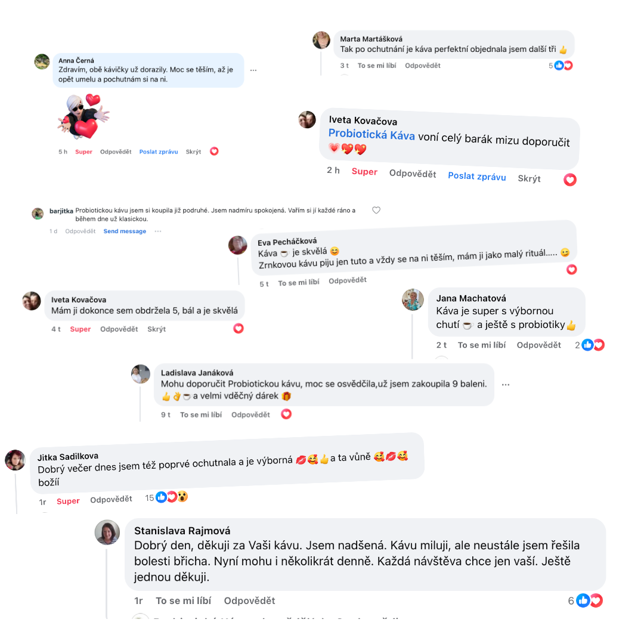Click Send message under barjitka's comment
This screenshot has height=644, width=644.
(125, 231)
